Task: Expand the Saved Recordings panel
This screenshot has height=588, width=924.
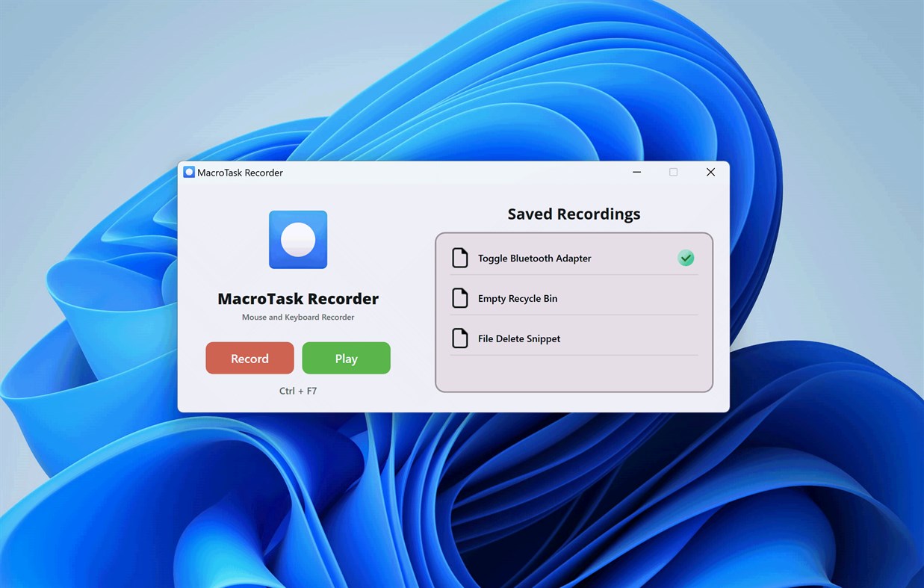Action: pos(573,312)
